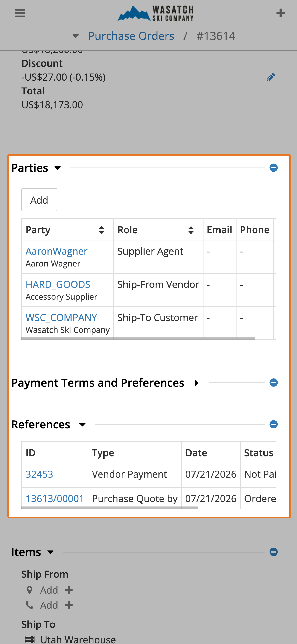
Task: Click plus icon to add Ship From address
Action: pos(69,590)
